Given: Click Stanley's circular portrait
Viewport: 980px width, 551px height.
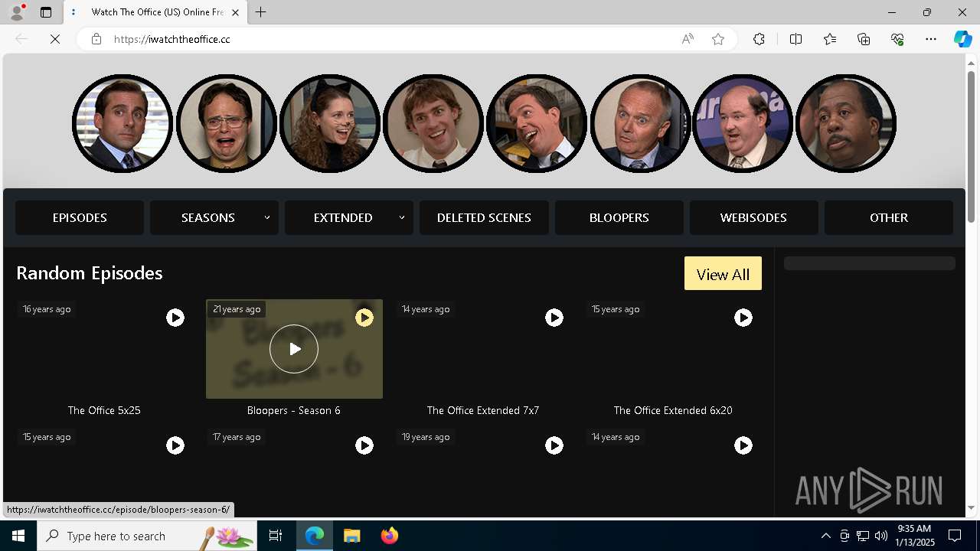Looking at the screenshot, I should [846, 123].
